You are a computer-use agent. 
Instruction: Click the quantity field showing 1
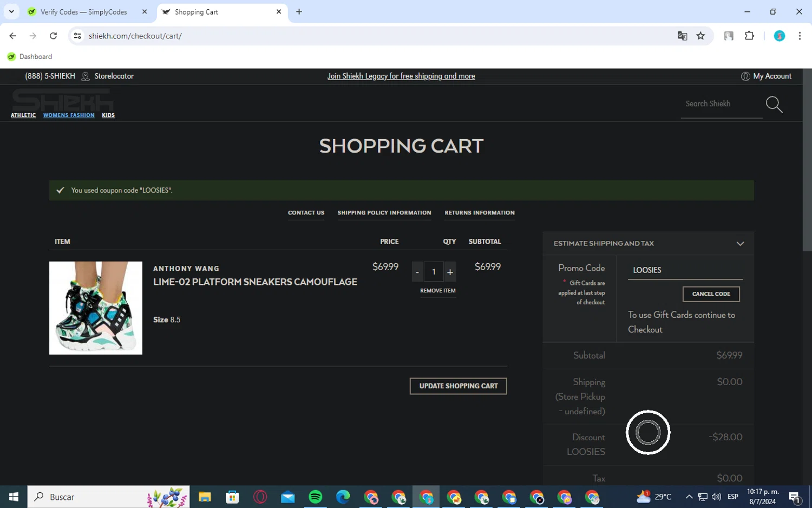[x=434, y=272]
